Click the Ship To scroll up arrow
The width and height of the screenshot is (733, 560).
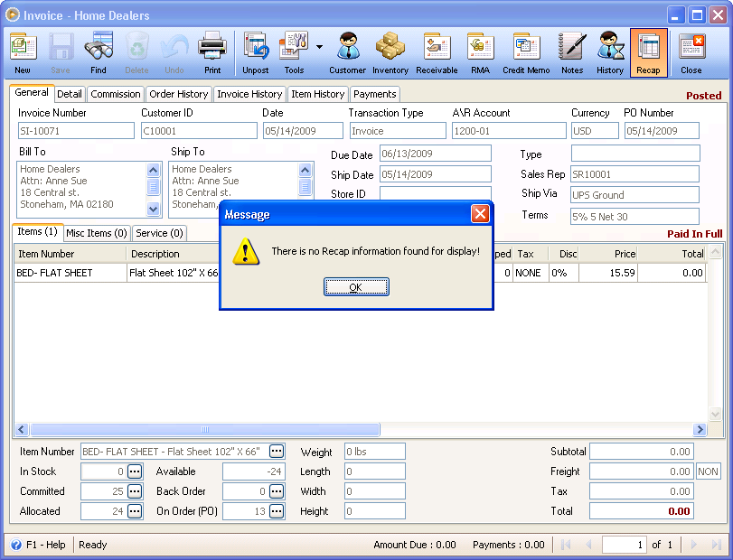click(x=305, y=170)
